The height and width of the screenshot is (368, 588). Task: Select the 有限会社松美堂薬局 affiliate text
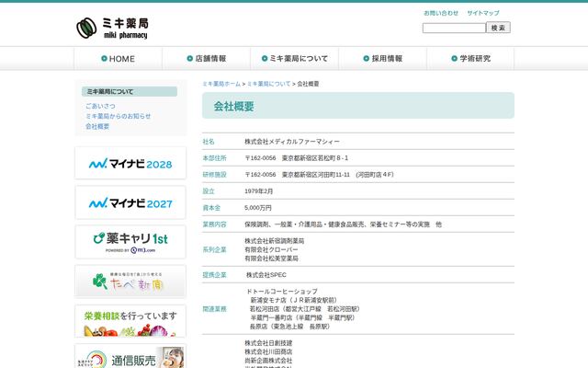click(272, 259)
